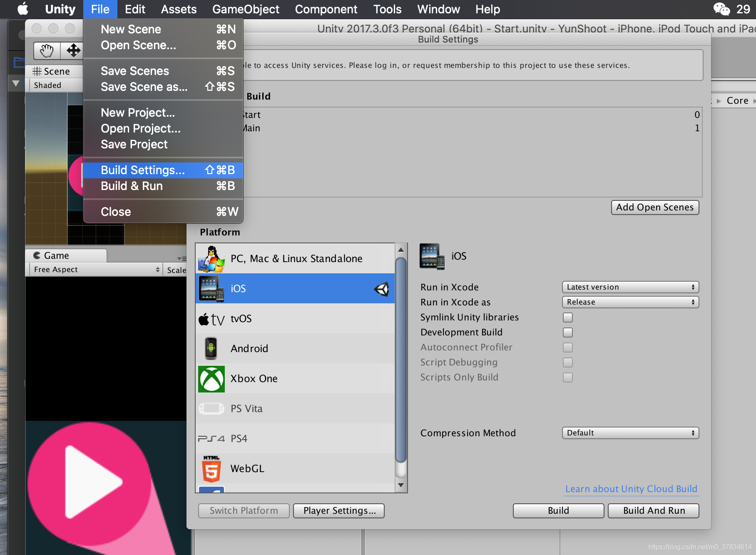Click the platform list scroll up arrow
Image resolution: width=756 pixels, height=555 pixels.
[x=401, y=250]
